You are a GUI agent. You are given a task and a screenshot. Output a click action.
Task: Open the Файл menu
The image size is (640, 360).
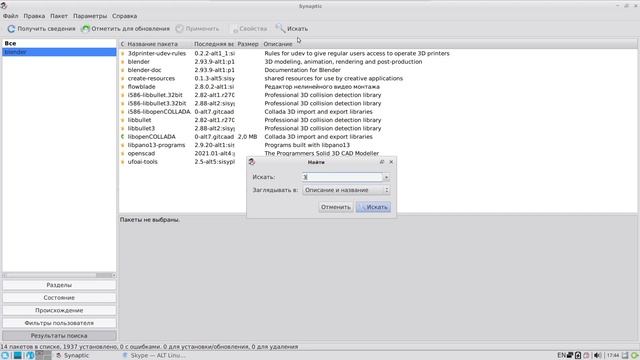[11, 16]
